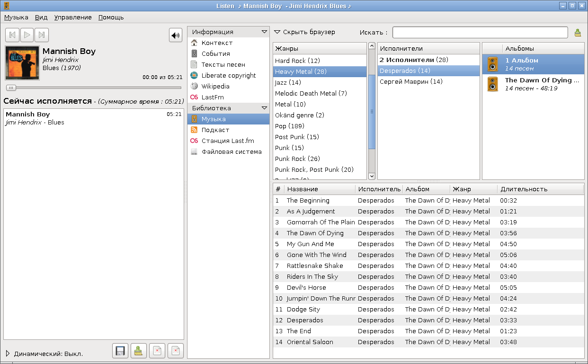The height and width of the screenshot is (364, 588).
Task: Click the Blues album cover thumbnail
Action: 22,63
